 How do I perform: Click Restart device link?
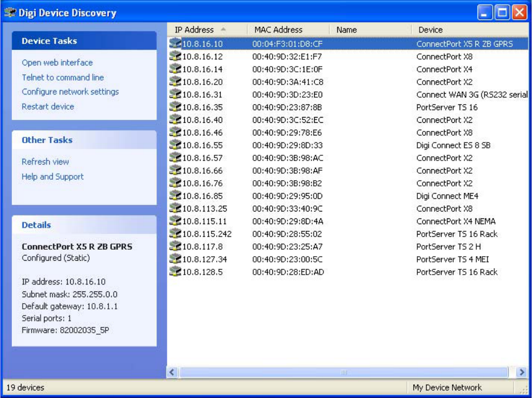tap(48, 107)
